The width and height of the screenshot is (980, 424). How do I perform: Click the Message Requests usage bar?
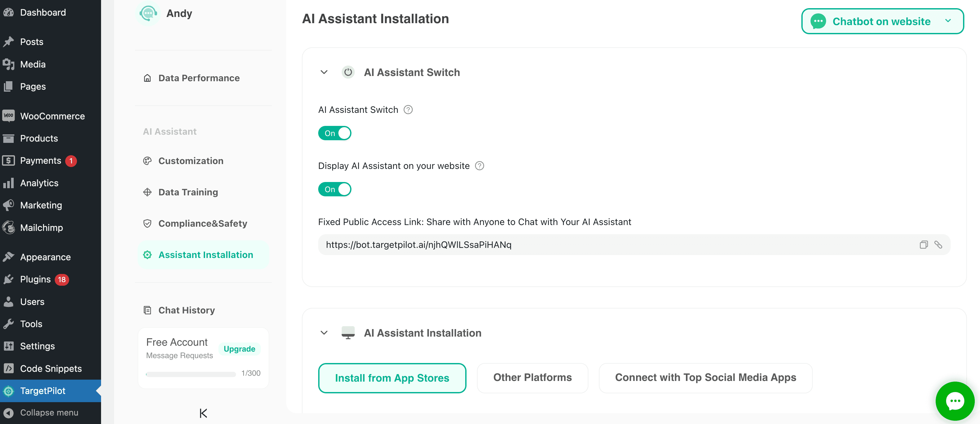point(191,374)
